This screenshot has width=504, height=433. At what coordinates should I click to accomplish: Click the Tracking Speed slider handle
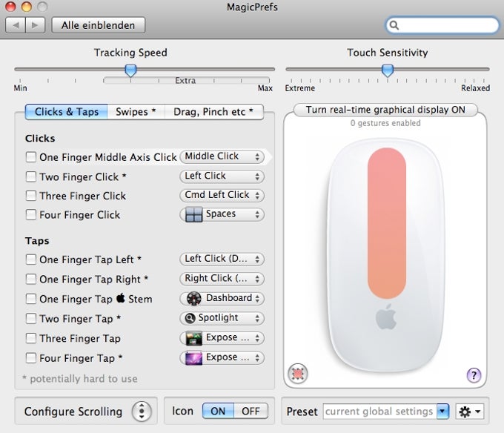(x=130, y=70)
